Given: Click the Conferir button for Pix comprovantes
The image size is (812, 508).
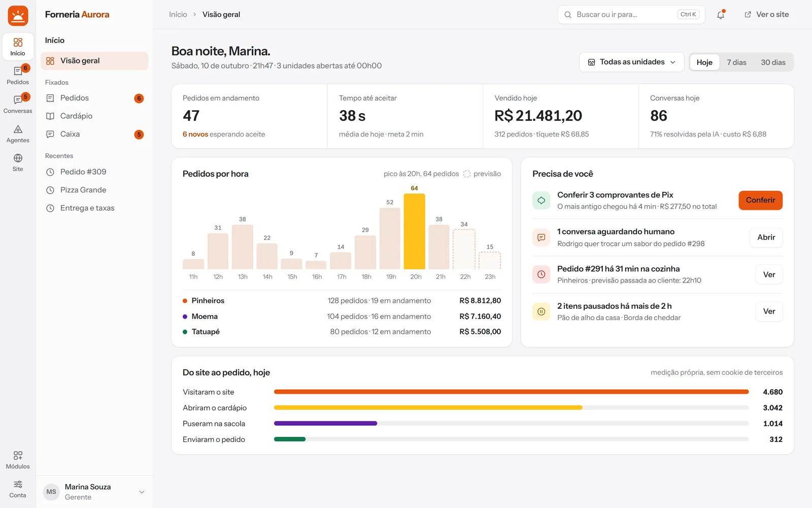Looking at the screenshot, I should [x=760, y=200].
